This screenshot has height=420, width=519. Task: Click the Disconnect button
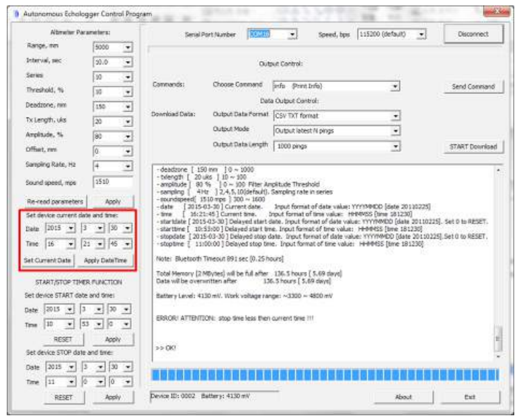click(x=473, y=34)
